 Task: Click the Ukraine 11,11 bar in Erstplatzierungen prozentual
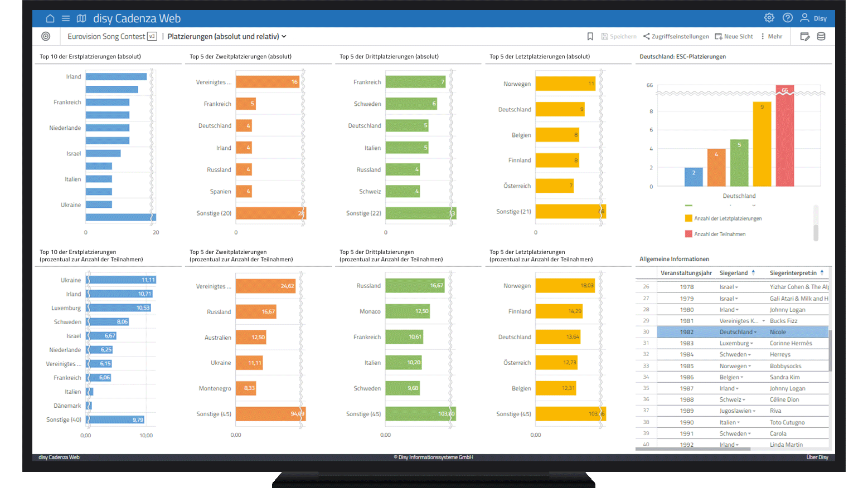(121, 280)
